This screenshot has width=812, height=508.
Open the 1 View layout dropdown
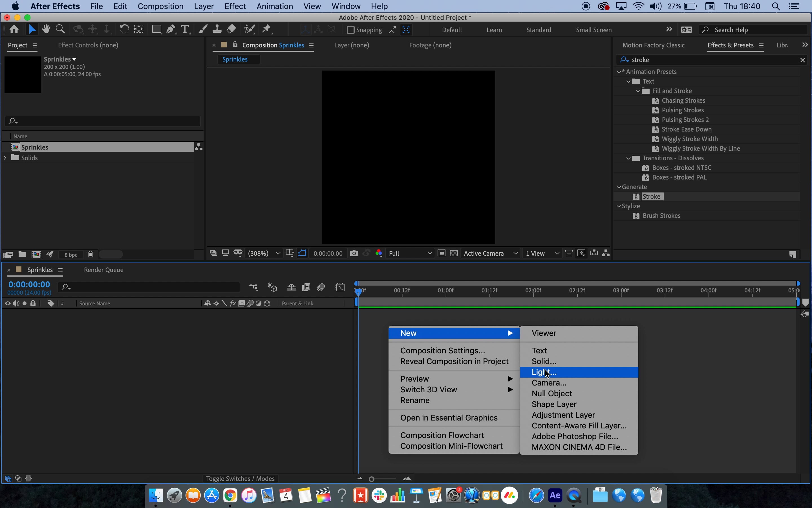pyautogui.click(x=542, y=253)
